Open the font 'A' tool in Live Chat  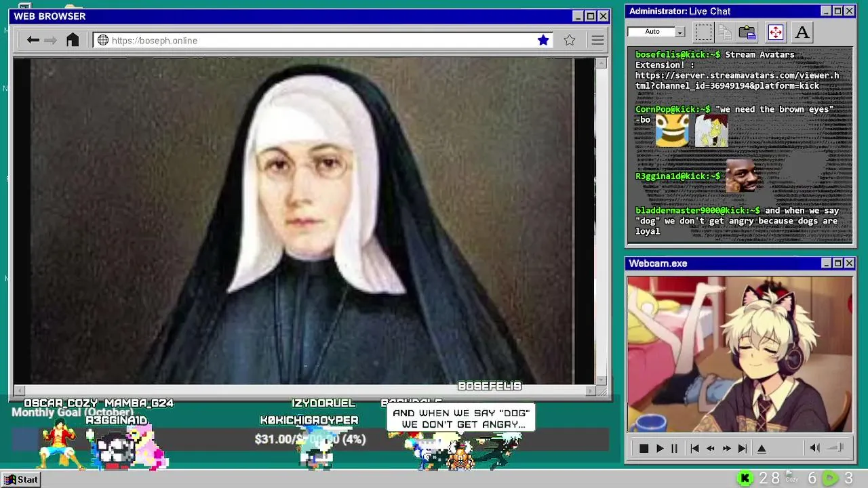pos(802,32)
